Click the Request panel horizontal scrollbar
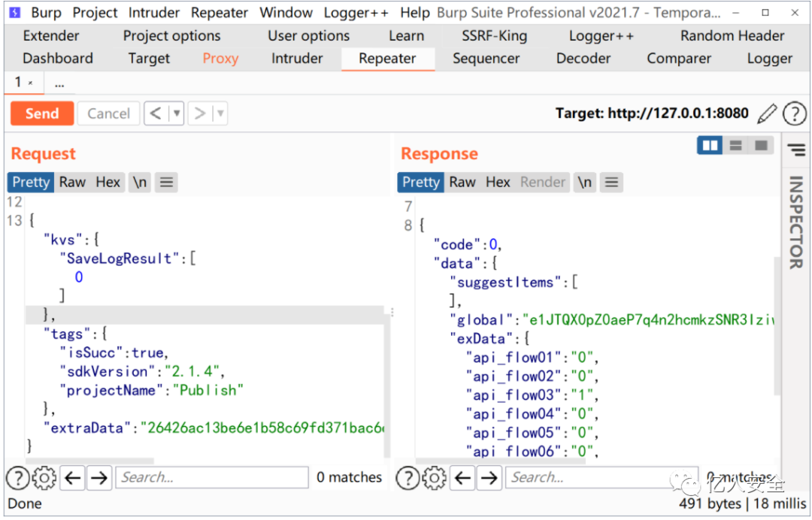Screen dimensions: 812x520 click(x=89, y=461)
